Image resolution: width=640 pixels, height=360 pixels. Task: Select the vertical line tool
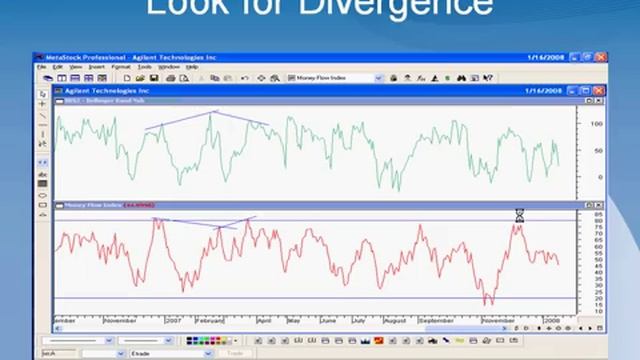pos(42,134)
